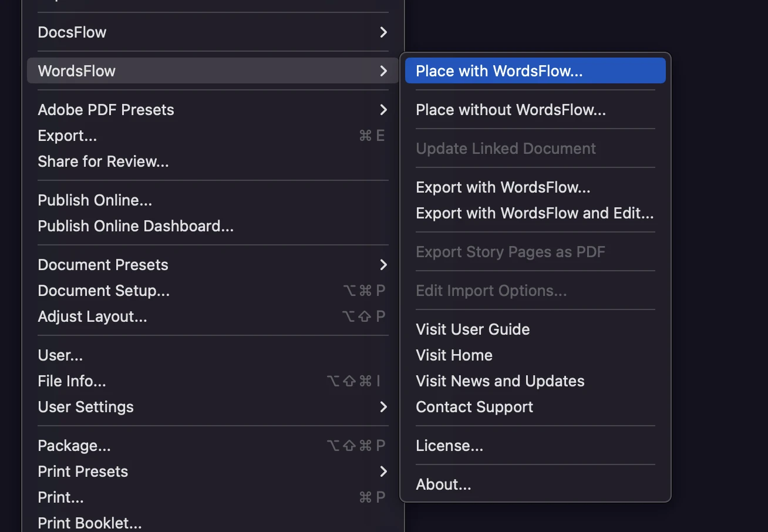
Task: Open the DocsFlow submenu
Action: coord(213,32)
